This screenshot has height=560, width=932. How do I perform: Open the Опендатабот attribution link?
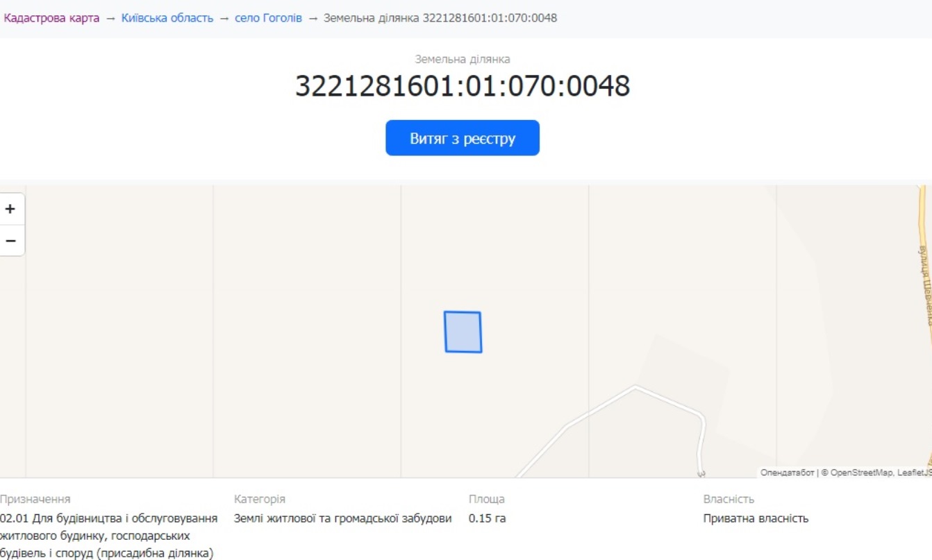[787, 473]
